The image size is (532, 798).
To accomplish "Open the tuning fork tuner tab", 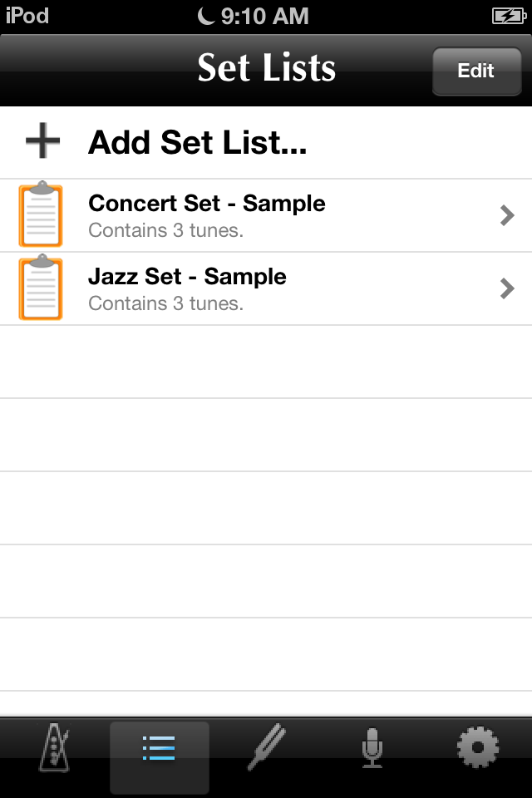I will [267, 746].
